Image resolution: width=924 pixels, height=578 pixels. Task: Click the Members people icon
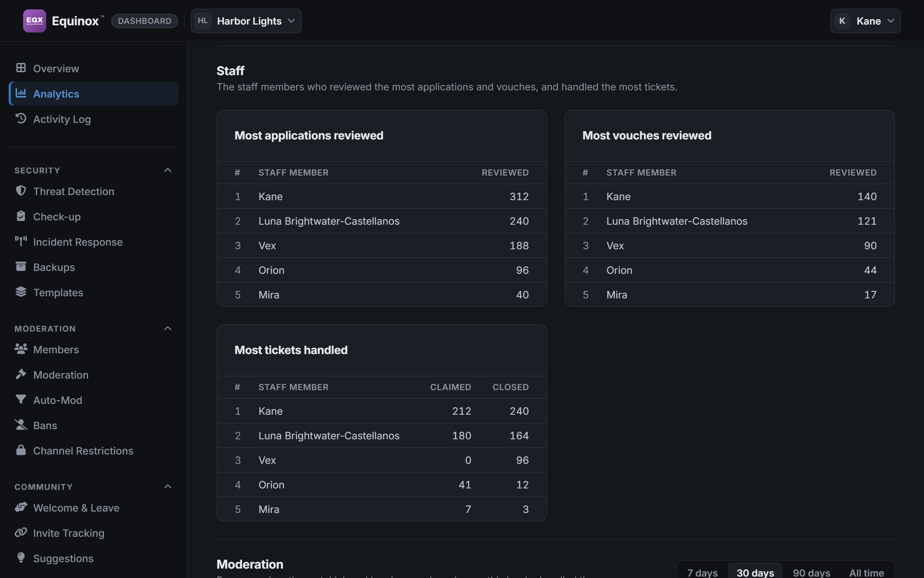point(21,349)
